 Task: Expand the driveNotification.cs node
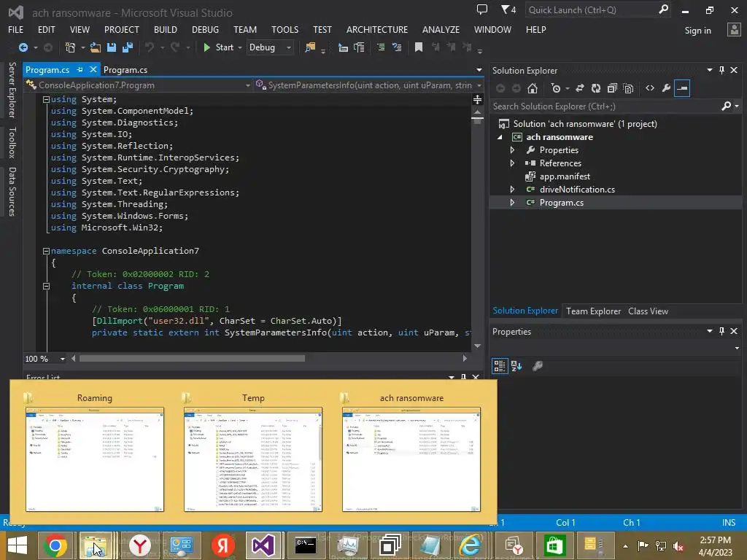point(513,189)
